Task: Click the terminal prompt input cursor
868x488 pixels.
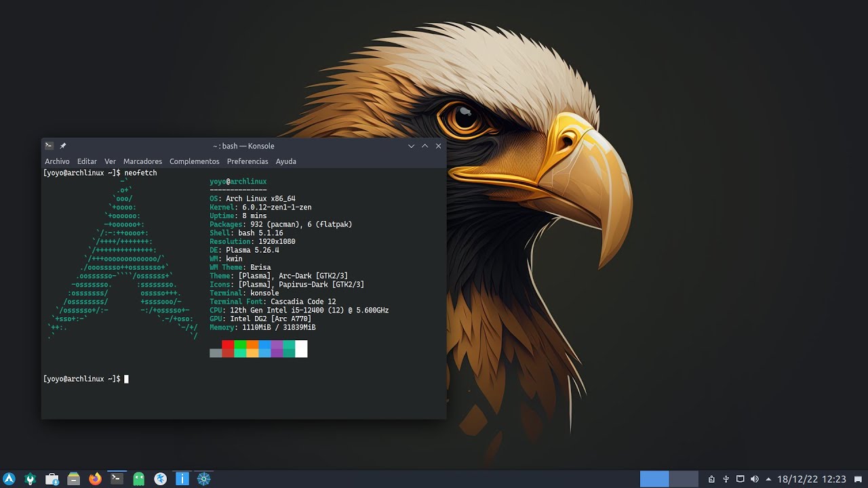Action: coord(126,379)
